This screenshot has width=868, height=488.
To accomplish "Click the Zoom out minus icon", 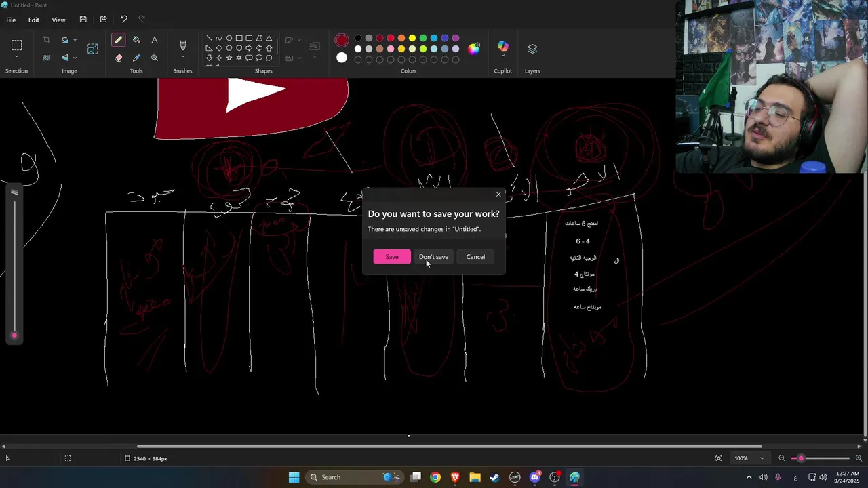I will pos(782,458).
